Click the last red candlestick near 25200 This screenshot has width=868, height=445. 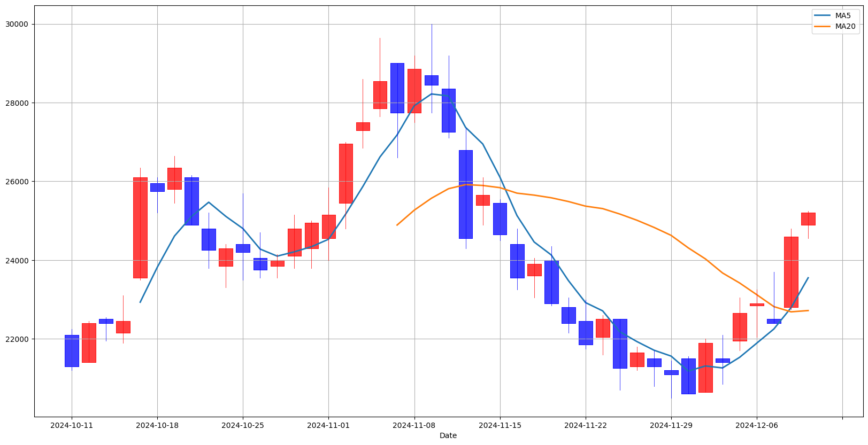(x=808, y=218)
